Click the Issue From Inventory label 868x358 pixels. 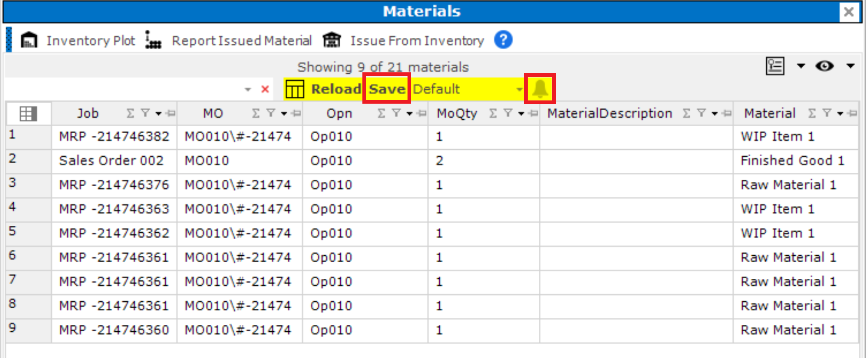(417, 41)
